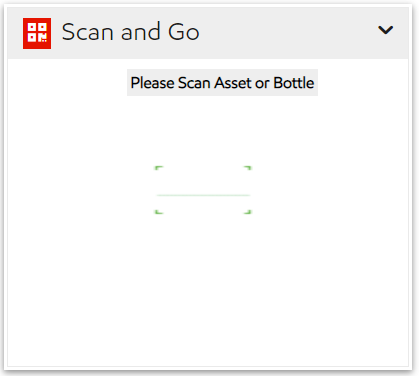Click the top-right green viewfinder bracket
419x376 pixels.
(x=247, y=168)
